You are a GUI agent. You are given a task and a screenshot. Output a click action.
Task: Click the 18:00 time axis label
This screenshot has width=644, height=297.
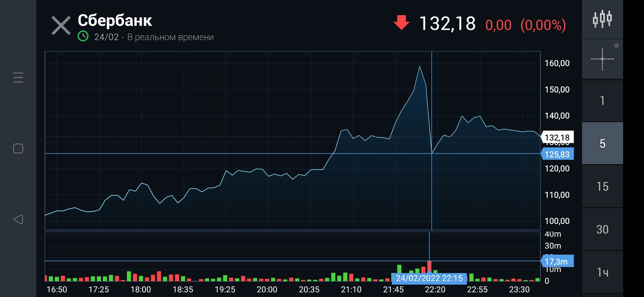point(141,289)
